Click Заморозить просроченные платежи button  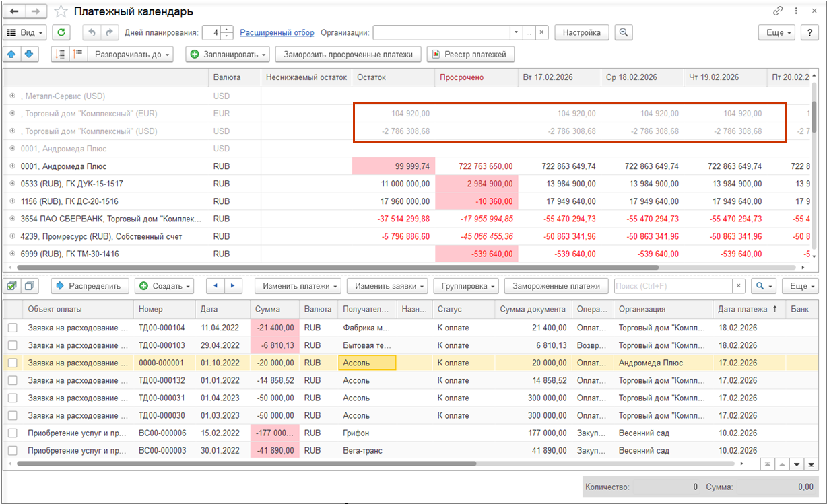tap(348, 54)
